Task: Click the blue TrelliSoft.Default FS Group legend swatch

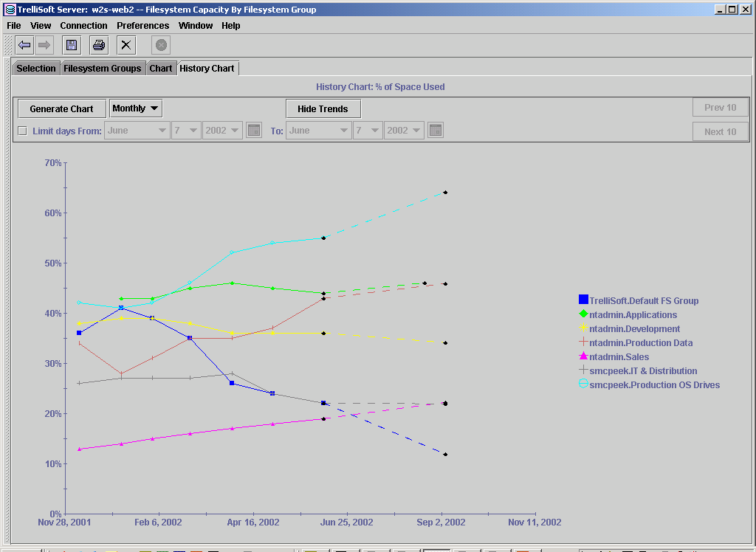Action: tap(583, 300)
